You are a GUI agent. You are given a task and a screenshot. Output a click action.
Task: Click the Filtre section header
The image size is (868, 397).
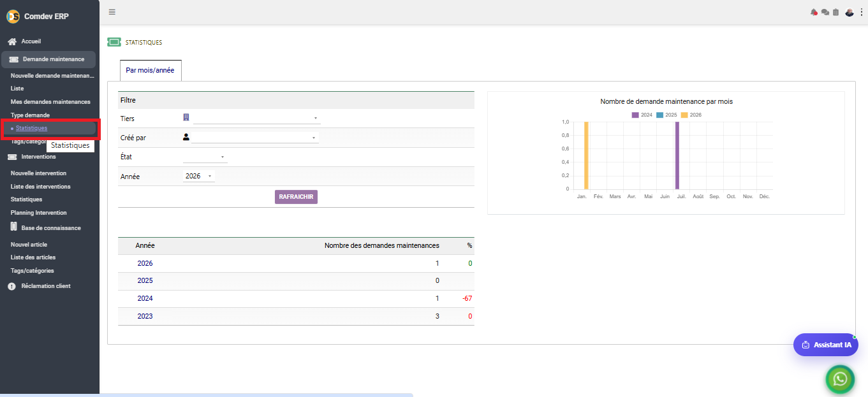tap(296, 100)
